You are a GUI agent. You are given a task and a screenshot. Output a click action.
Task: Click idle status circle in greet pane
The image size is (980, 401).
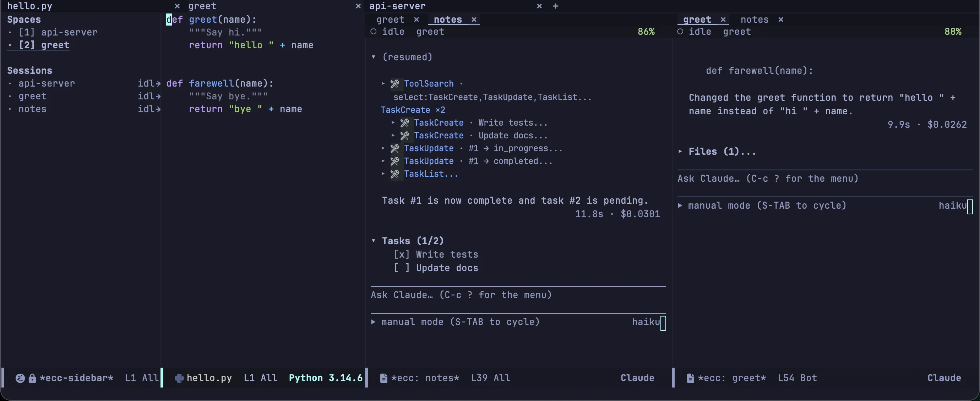(x=680, y=32)
